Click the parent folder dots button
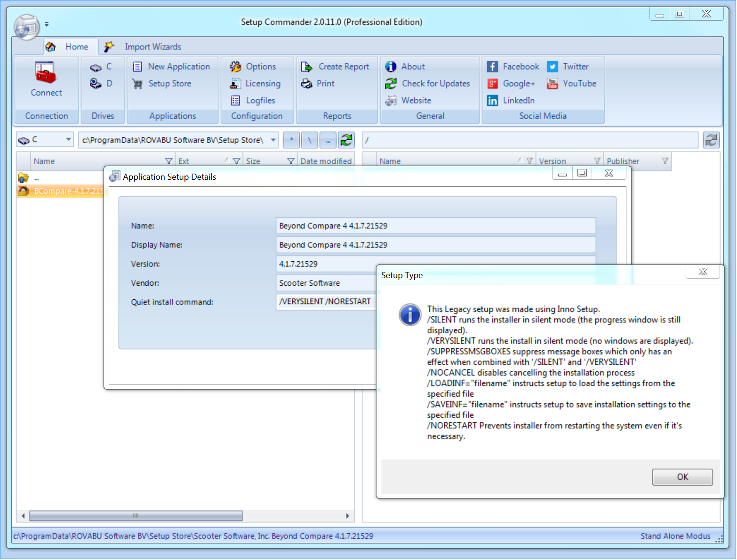737x560 pixels. [x=328, y=140]
